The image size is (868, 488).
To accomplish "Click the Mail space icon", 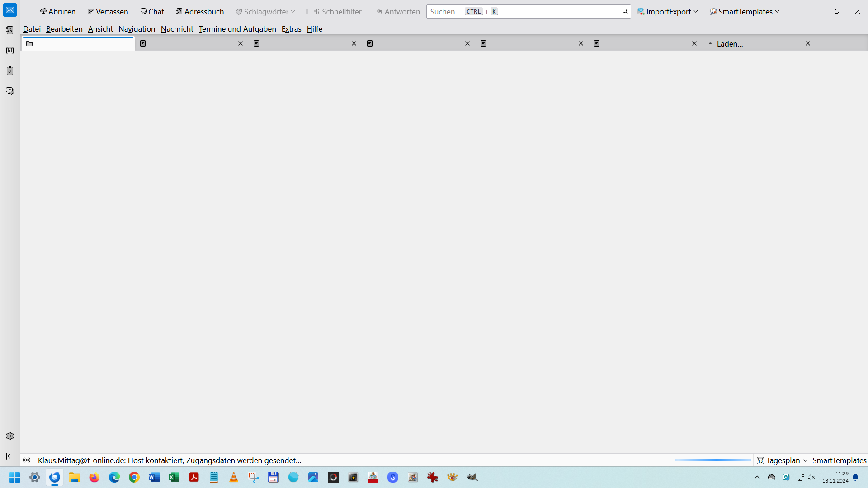I will click(x=10, y=10).
